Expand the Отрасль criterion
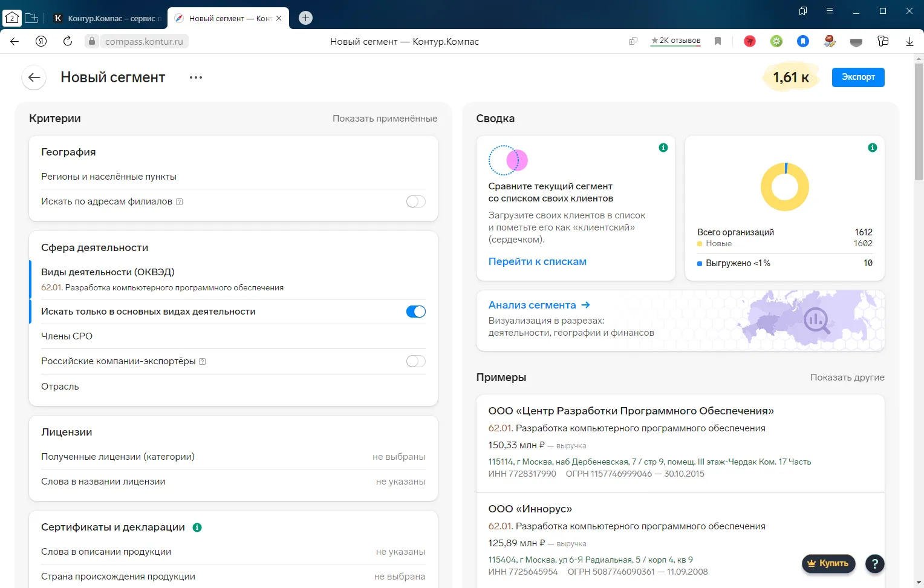The image size is (924, 588). pos(233,387)
